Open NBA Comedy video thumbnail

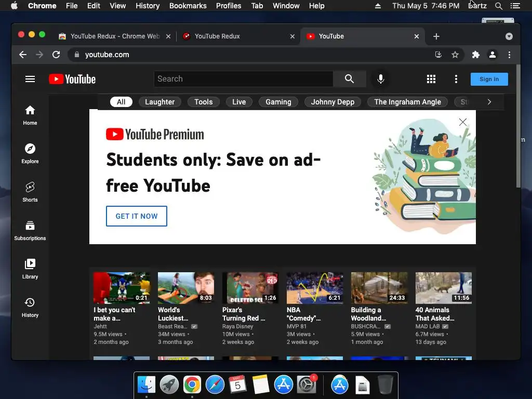tap(315, 288)
